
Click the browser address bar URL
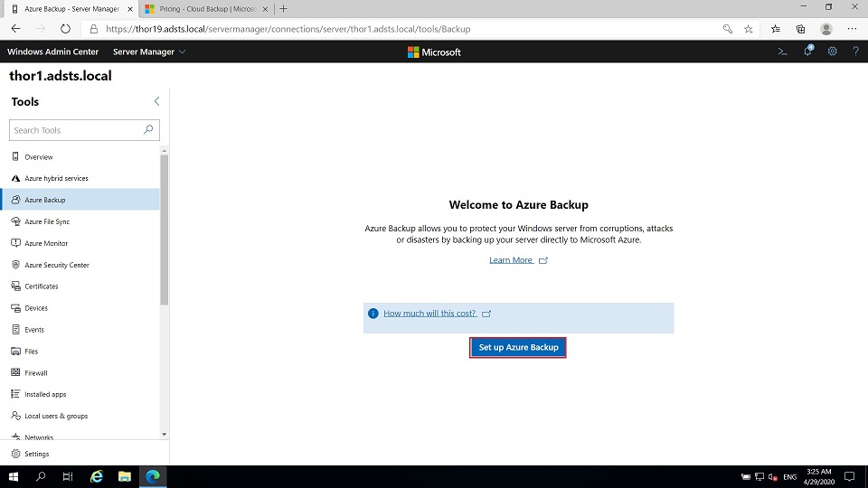click(x=288, y=29)
